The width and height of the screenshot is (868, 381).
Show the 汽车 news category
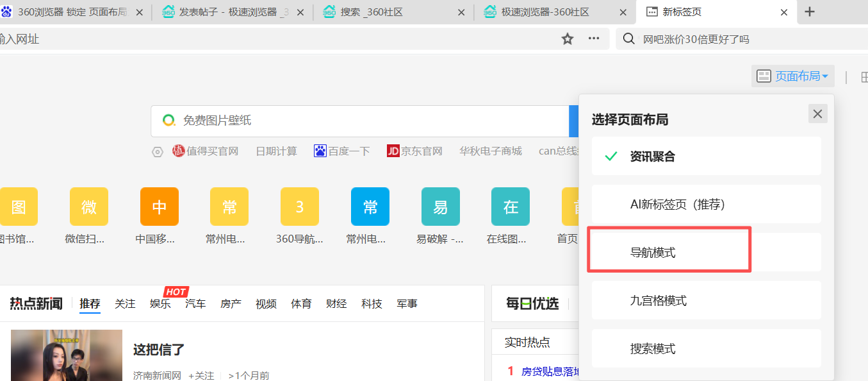pos(195,303)
